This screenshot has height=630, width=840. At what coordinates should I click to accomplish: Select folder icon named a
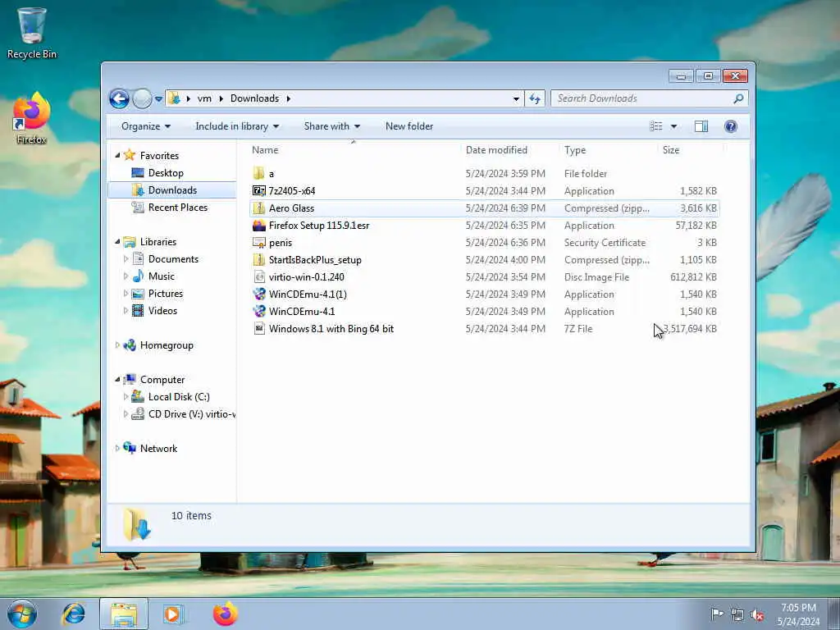coord(258,174)
